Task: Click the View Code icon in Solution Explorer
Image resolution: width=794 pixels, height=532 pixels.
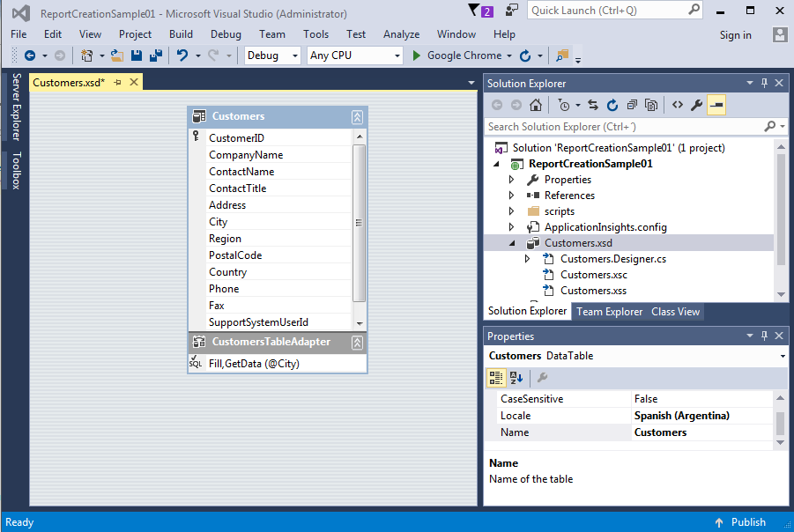Action: [x=678, y=105]
